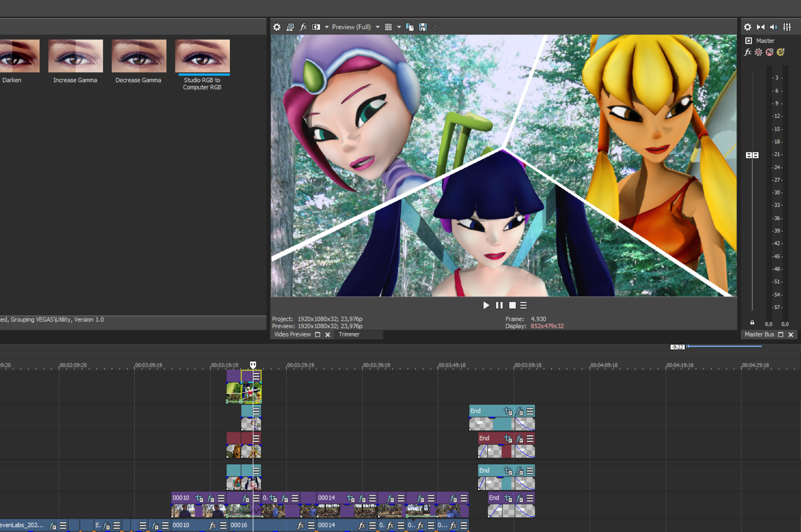Open the mixing console icon

[x=787, y=27]
